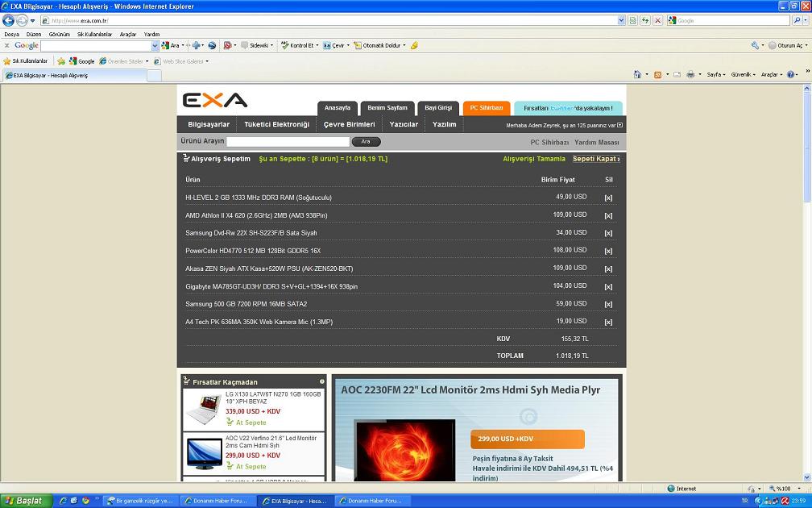This screenshot has height=508, width=812.
Task: Switch to the Anasayfa tab
Action: (x=338, y=108)
